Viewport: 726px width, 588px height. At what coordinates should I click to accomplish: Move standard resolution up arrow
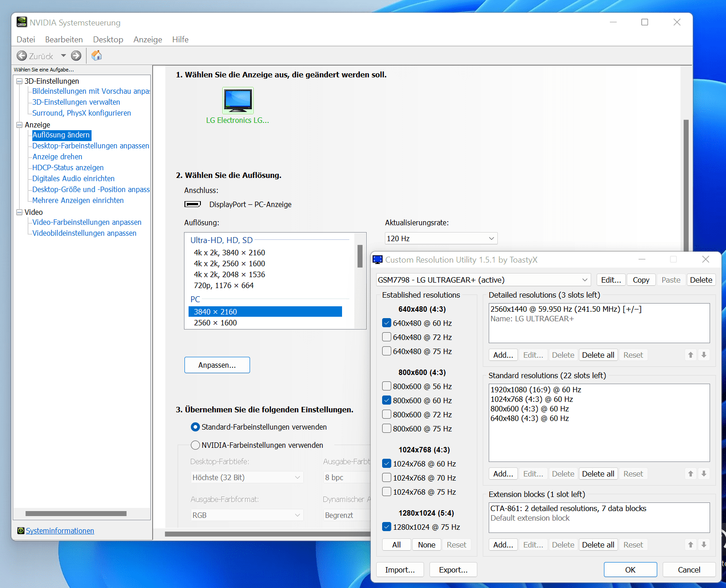tap(690, 474)
